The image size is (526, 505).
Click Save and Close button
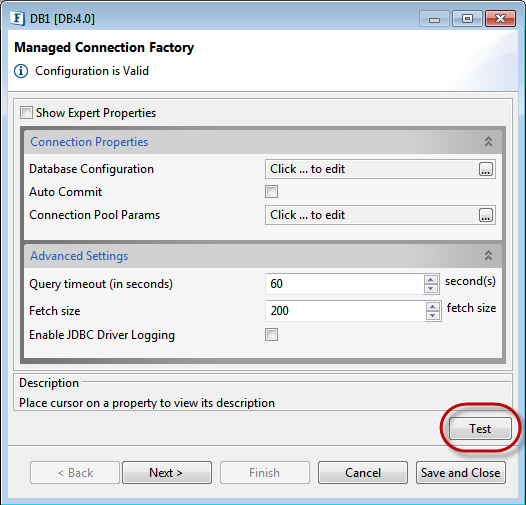(x=461, y=472)
